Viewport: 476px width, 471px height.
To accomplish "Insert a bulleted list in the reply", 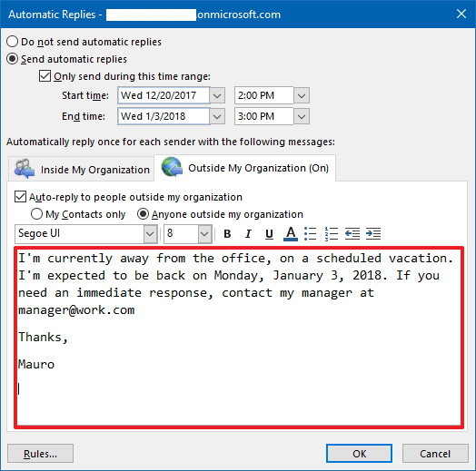I will point(311,234).
